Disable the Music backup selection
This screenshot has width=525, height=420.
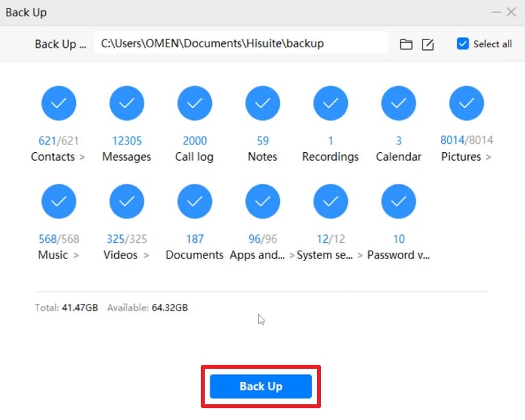point(59,201)
